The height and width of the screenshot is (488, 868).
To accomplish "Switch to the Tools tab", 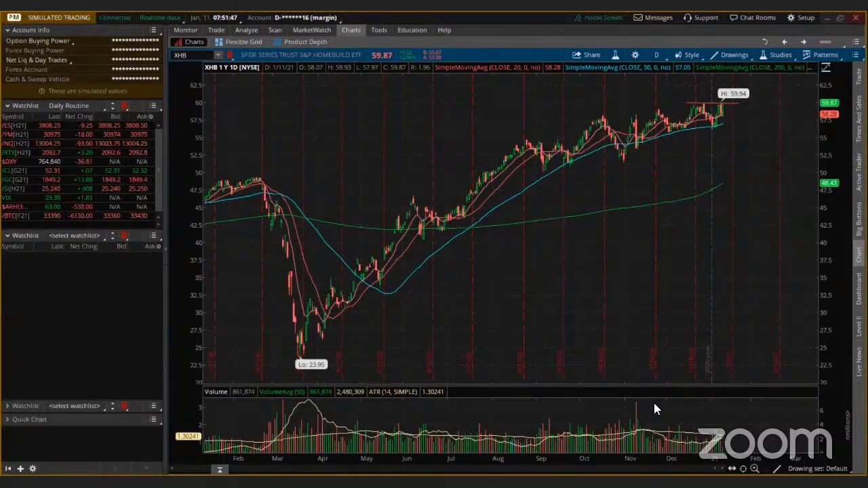I will (379, 30).
